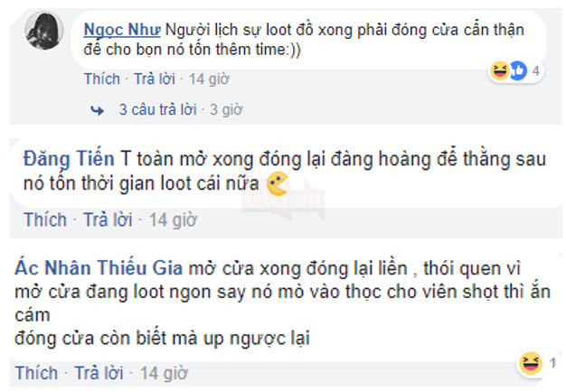Reply to Đăng Tiến T's comment

point(108,219)
